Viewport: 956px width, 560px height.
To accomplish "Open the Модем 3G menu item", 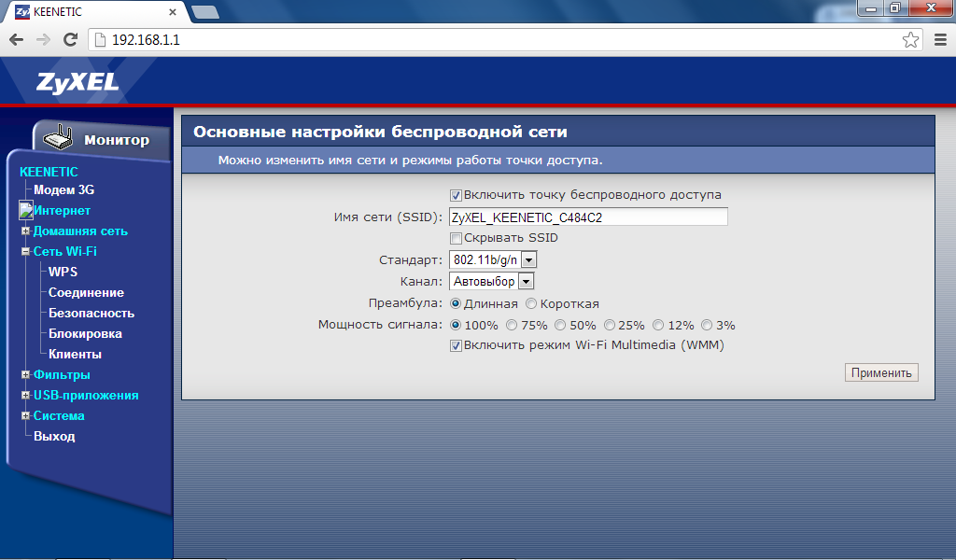I will 64,190.
